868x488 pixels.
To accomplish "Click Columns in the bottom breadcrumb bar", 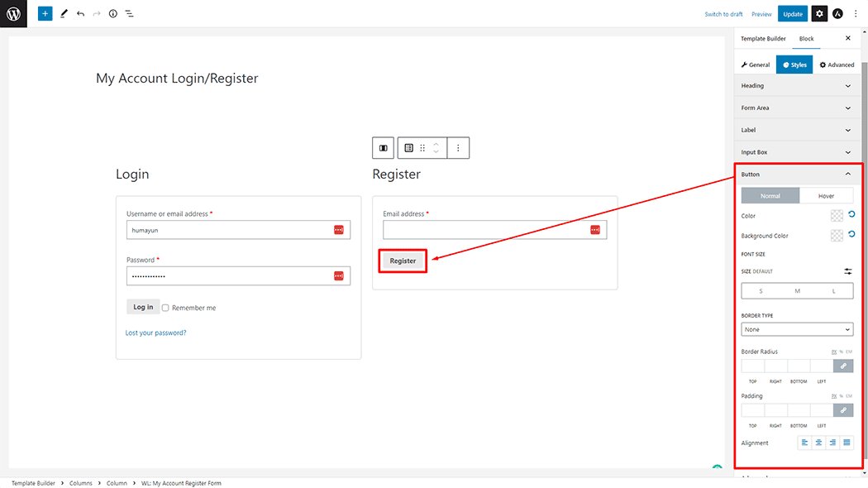I will point(80,482).
